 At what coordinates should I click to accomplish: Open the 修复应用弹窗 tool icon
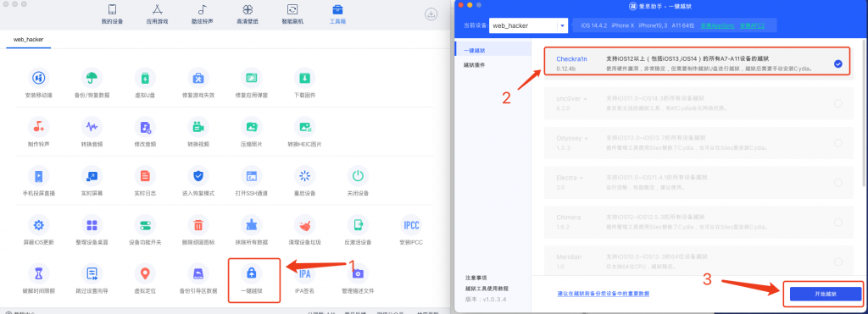(x=251, y=77)
